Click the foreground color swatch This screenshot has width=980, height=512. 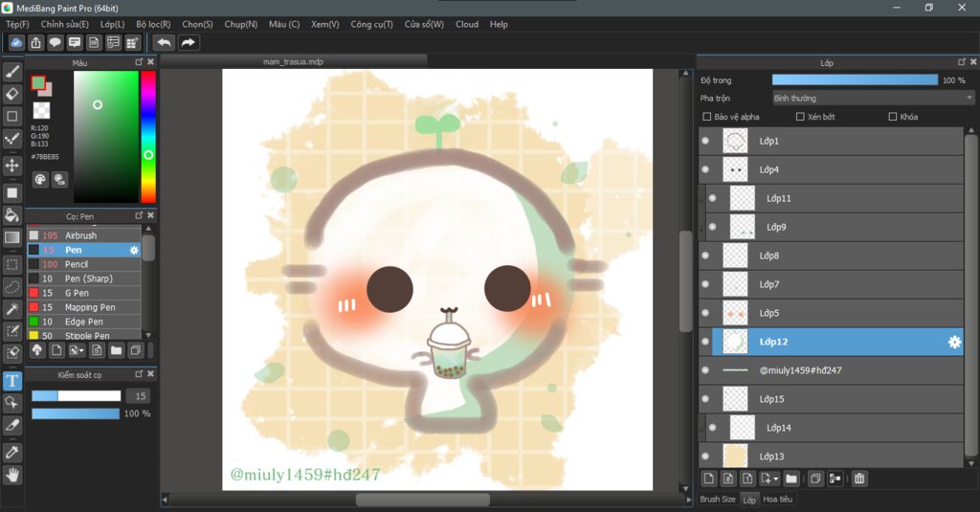click(x=38, y=82)
